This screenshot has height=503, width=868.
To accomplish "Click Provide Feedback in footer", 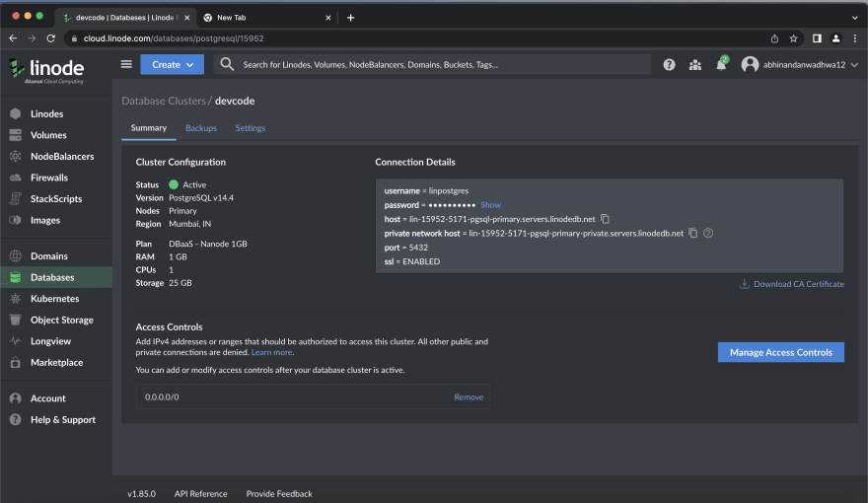I will click(x=279, y=493).
